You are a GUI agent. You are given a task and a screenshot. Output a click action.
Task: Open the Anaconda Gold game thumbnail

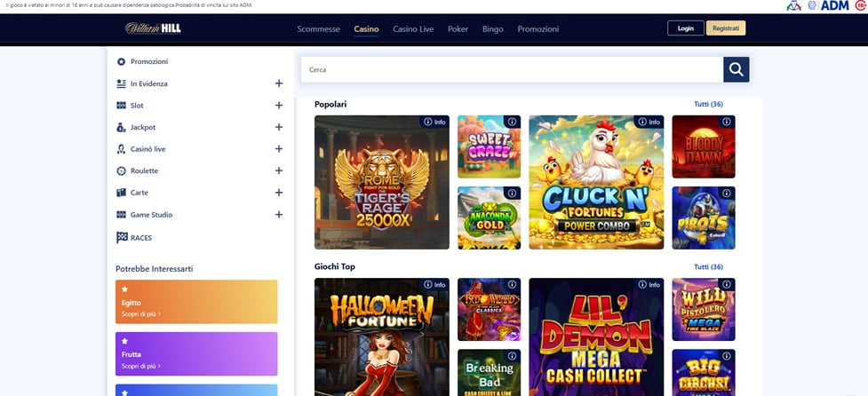pyautogui.click(x=489, y=218)
